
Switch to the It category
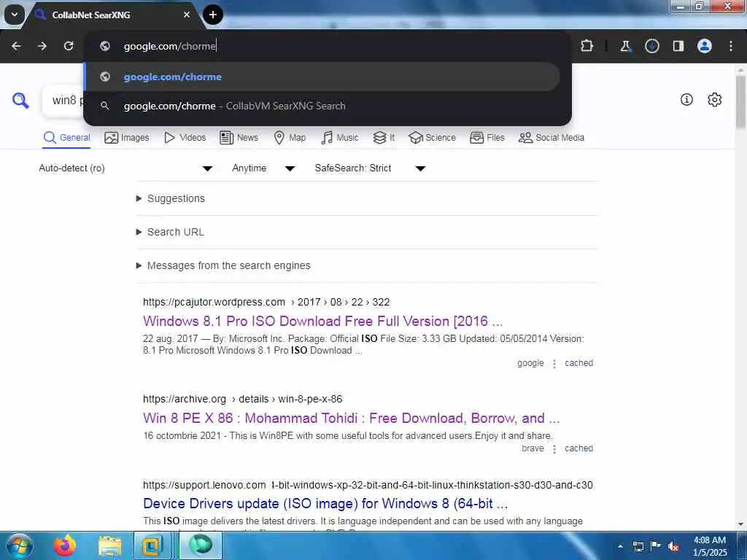[x=384, y=138]
